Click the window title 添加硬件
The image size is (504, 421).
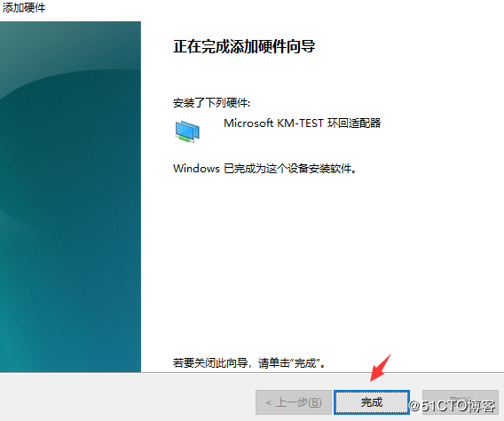tap(24, 8)
